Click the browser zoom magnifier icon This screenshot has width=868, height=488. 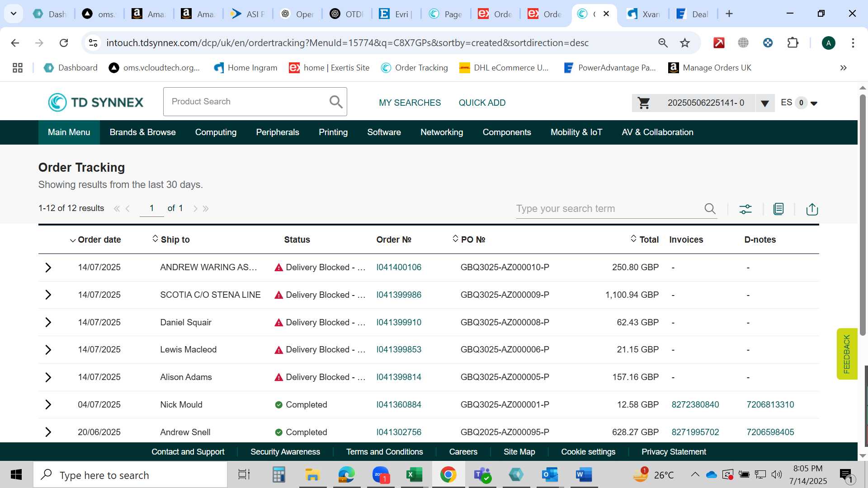click(x=663, y=43)
